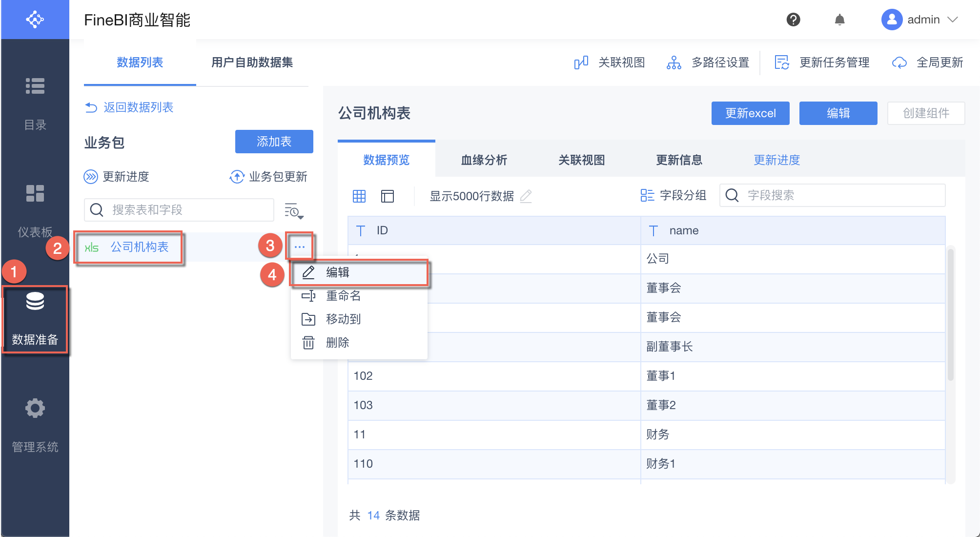Click the 添加表 button
This screenshot has height=537, width=980.
tap(274, 142)
